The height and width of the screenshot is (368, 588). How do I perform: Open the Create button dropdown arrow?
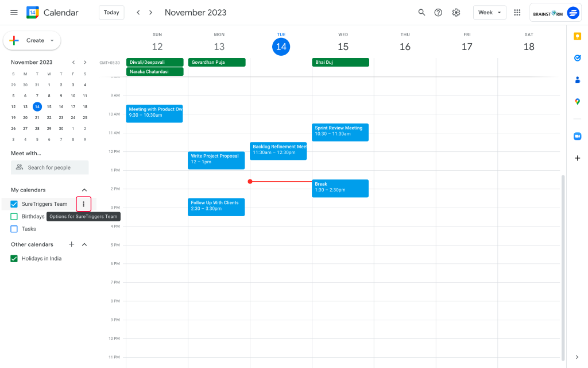click(x=51, y=40)
